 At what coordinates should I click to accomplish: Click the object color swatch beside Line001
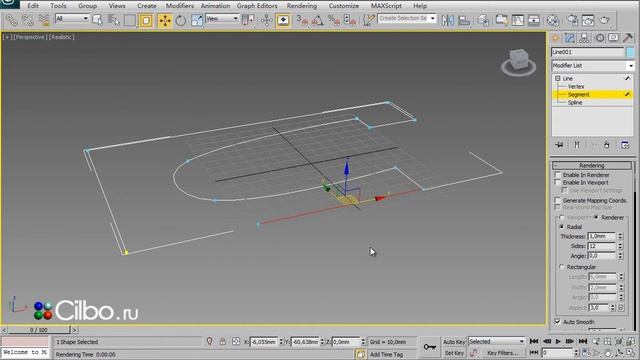630,52
